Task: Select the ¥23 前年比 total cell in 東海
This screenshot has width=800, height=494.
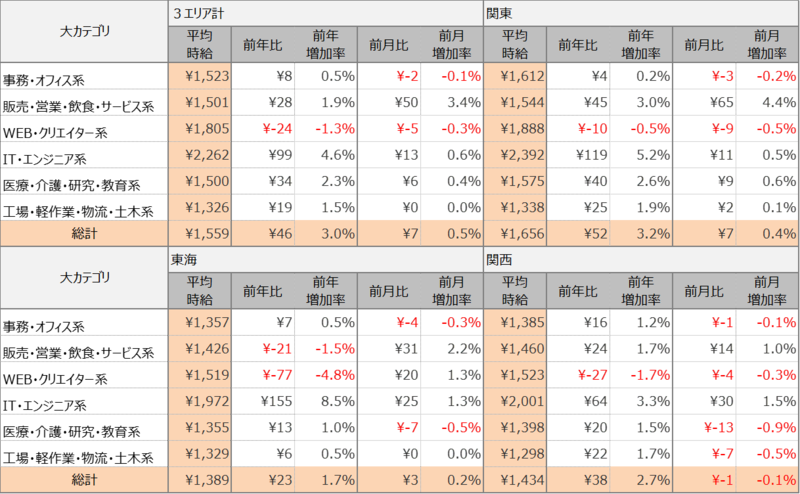Action: 263,481
